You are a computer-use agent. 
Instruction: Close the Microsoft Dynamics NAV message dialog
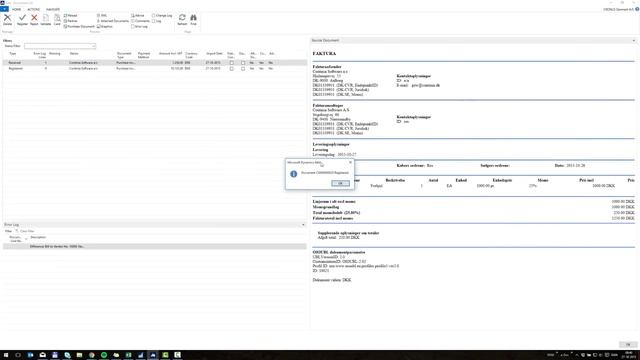point(350,162)
